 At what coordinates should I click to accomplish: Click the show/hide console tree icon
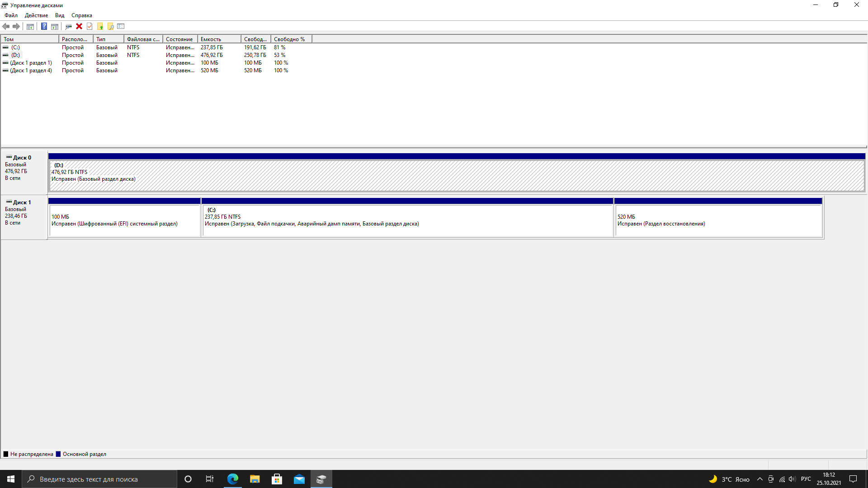point(30,26)
